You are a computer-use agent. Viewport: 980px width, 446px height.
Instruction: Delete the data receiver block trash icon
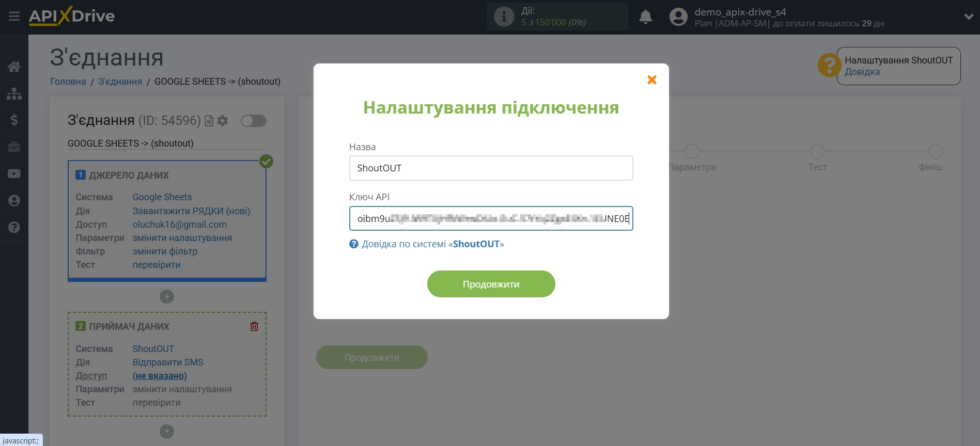254,326
